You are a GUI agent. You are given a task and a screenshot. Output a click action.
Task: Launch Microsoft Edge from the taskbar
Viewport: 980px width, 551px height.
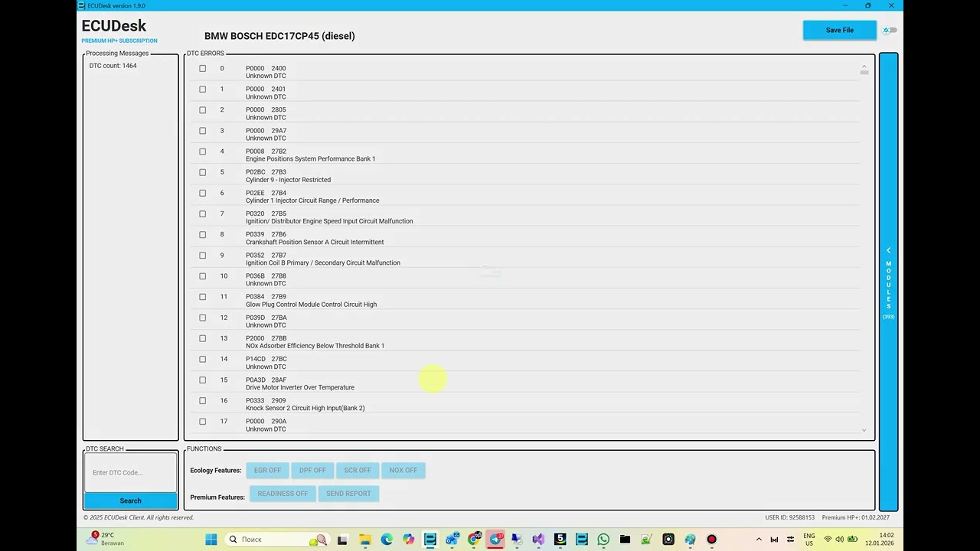coord(387,540)
